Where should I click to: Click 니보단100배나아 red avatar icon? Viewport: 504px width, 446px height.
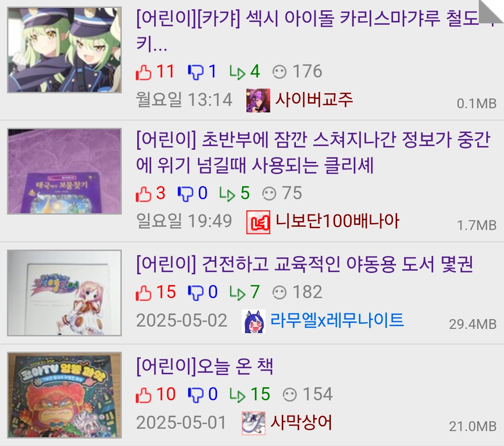pos(258,222)
